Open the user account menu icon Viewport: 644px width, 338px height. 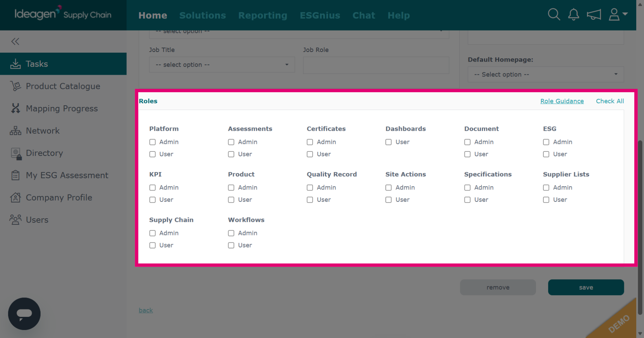[614, 14]
